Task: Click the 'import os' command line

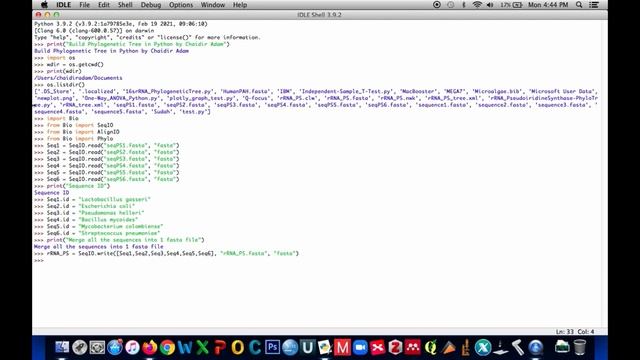Action: tap(55, 58)
